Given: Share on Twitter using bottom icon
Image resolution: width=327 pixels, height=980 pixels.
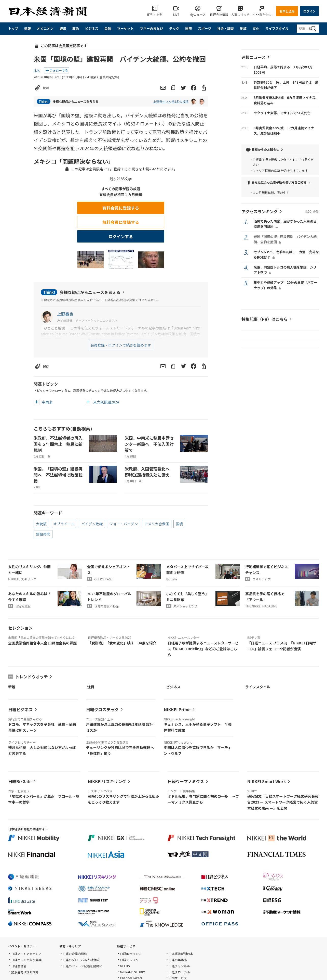Looking at the screenshot, I should point(183,366).
